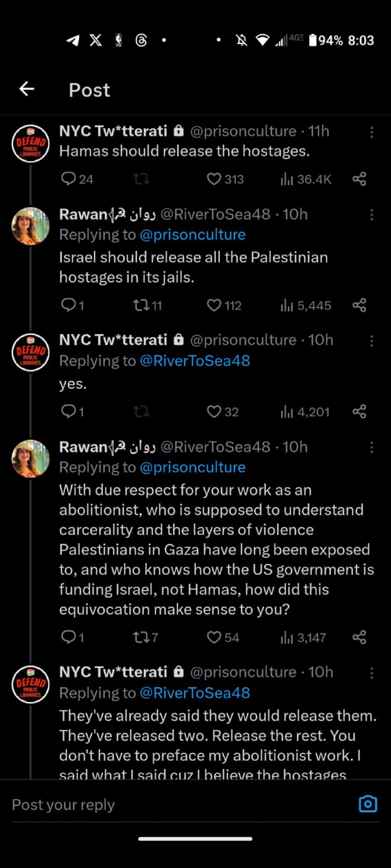Share the "Hamas should release the hostages" post
391x868 pixels.
point(359,179)
